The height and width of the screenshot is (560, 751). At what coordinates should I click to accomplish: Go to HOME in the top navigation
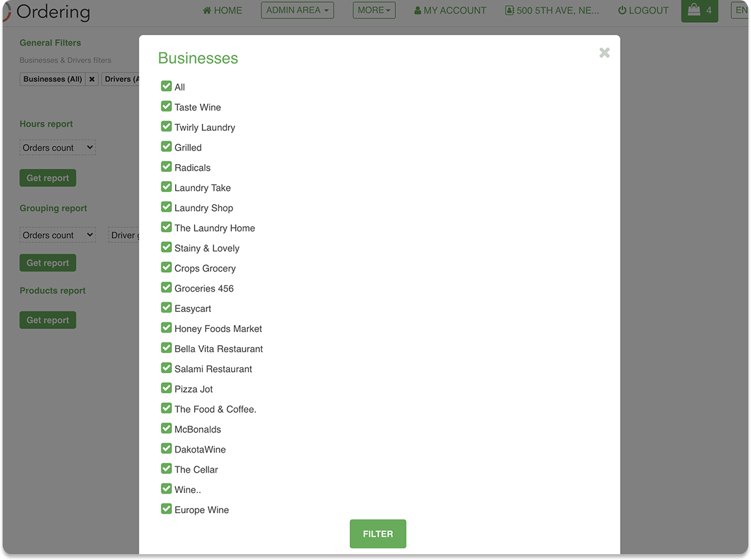click(222, 10)
